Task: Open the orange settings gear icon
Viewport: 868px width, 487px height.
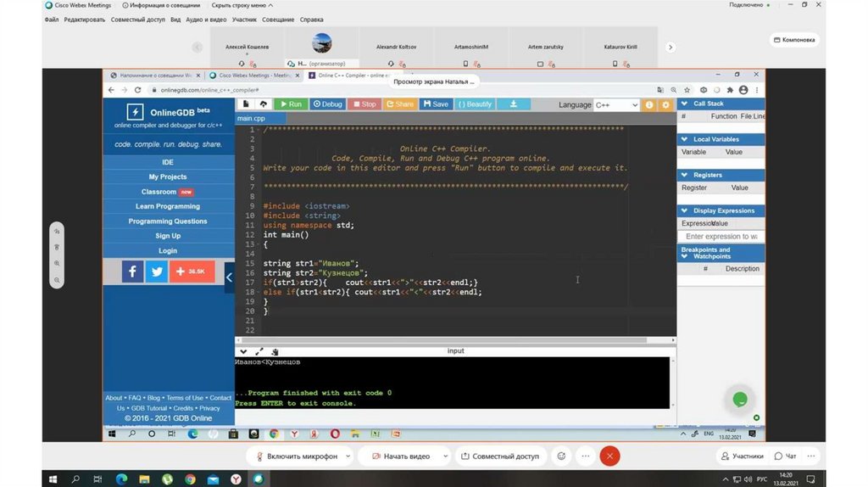Action: 665,104
